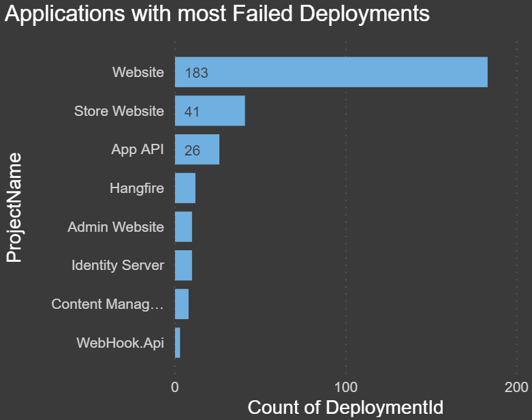Click the 'Website' category label
Image resolution: width=532 pixels, height=420 pixels.
[x=138, y=72]
